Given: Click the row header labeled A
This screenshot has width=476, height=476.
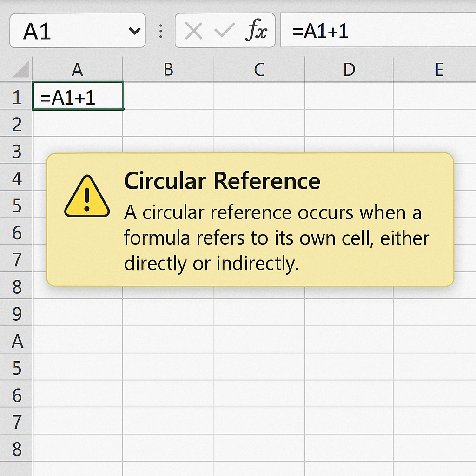Looking at the screenshot, I should [x=17, y=341].
